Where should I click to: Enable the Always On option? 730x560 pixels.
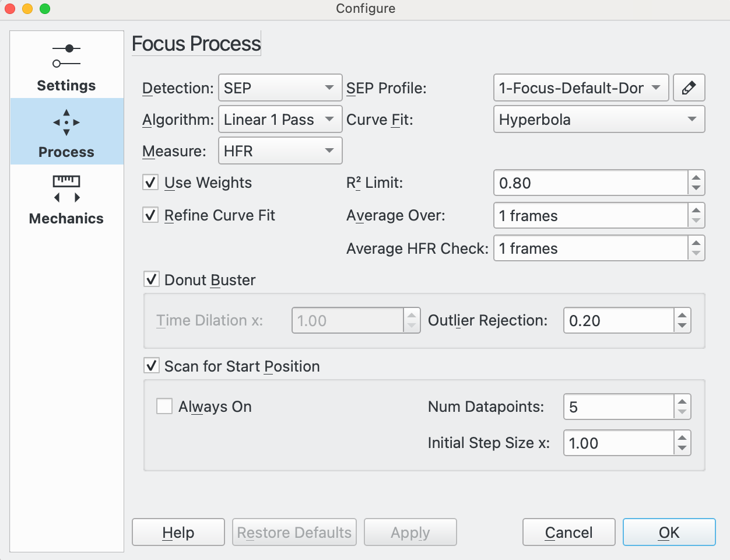click(164, 407)
